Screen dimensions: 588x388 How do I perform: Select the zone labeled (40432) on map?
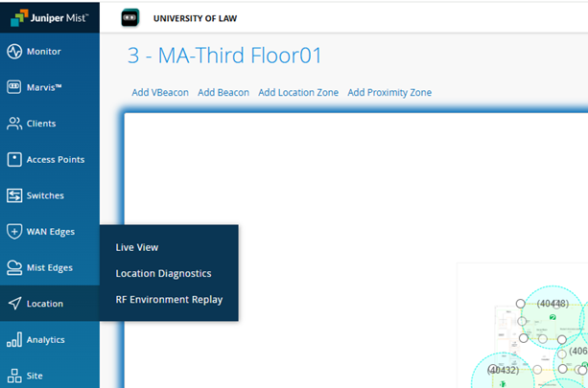[x=504, y=370]
